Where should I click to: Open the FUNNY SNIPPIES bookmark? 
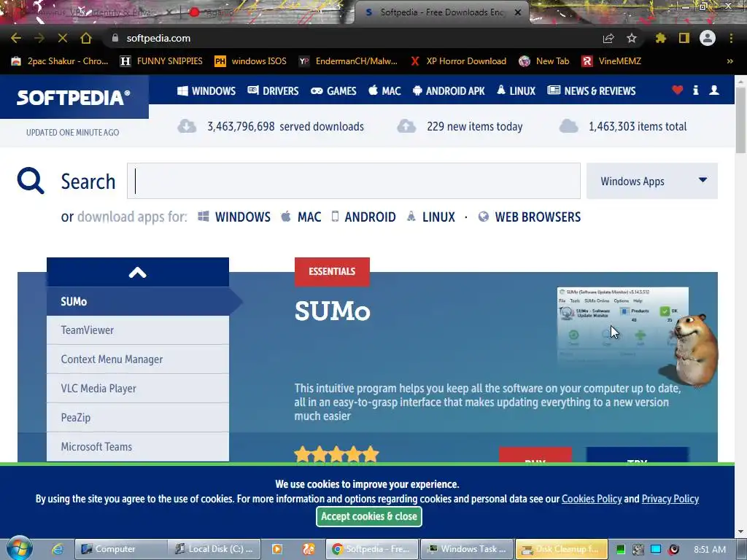point(161,61)
